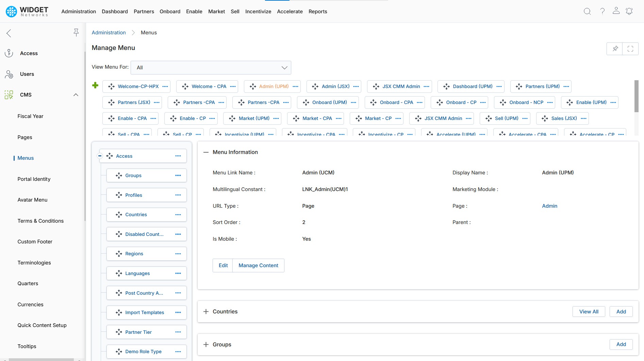Select the Enable - CPA menu chip
644x361 pixels.
click(x=130, y=118)
